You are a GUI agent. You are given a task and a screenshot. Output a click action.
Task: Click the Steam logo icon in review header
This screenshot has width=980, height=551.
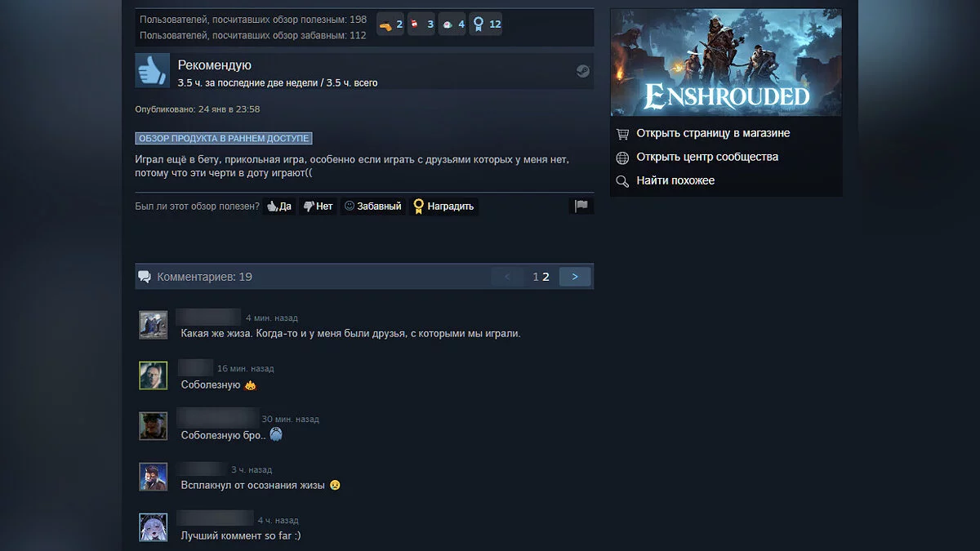(x=582, y=71)
